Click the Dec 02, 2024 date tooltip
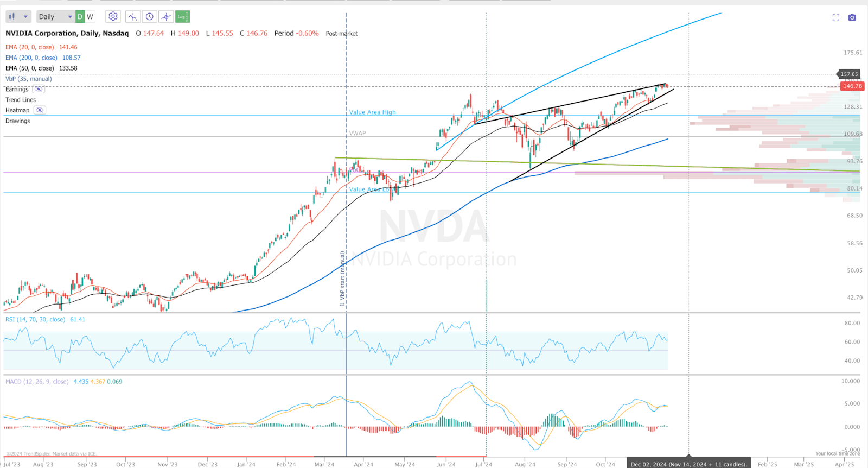The height and width of the screenshot is (468, 868). point(689,464)
